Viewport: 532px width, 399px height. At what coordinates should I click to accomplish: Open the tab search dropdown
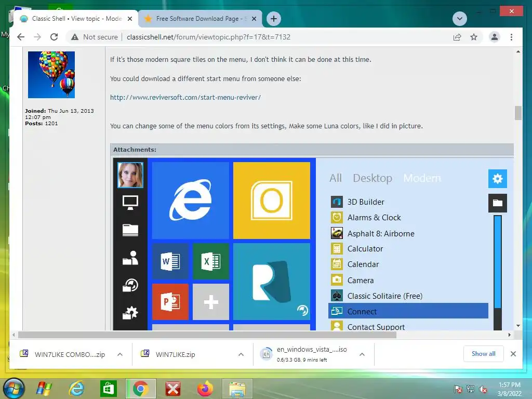tap(460, 19)
